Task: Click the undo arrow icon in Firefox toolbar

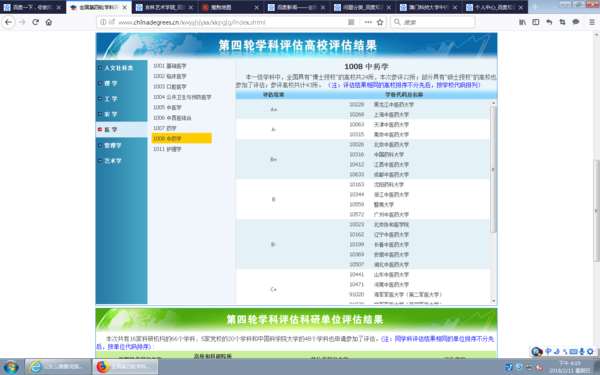Action: click(549, 22)
